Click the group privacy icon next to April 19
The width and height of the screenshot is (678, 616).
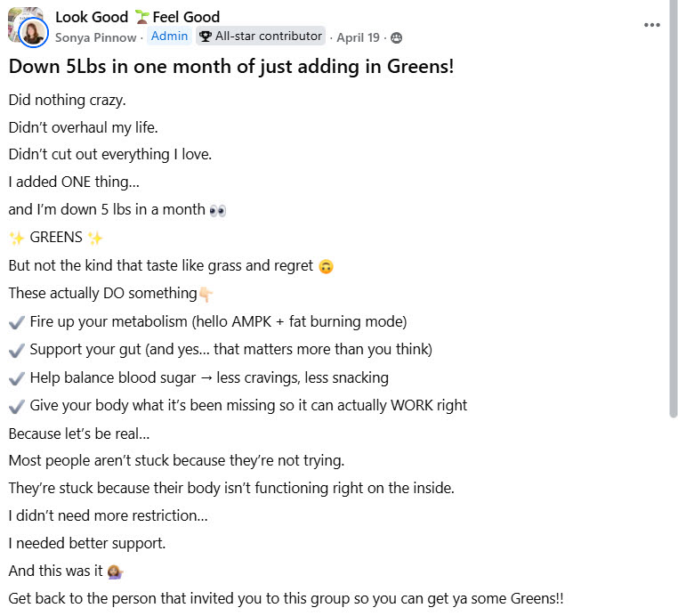[396, 38]
